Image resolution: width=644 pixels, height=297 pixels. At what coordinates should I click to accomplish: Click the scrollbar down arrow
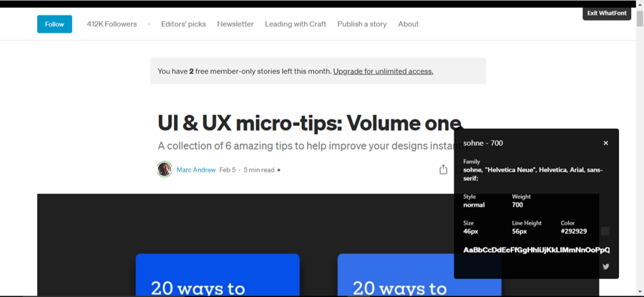[x=640, y=292]
